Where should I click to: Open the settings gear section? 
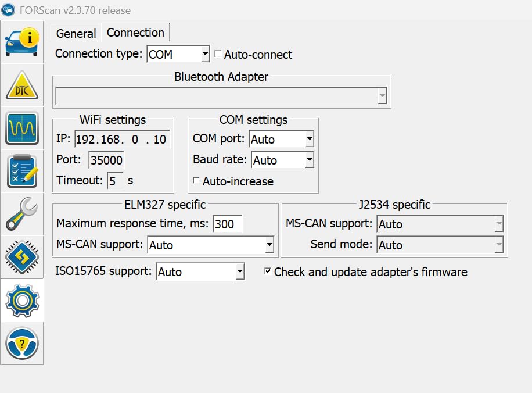(x=22, y=300)
